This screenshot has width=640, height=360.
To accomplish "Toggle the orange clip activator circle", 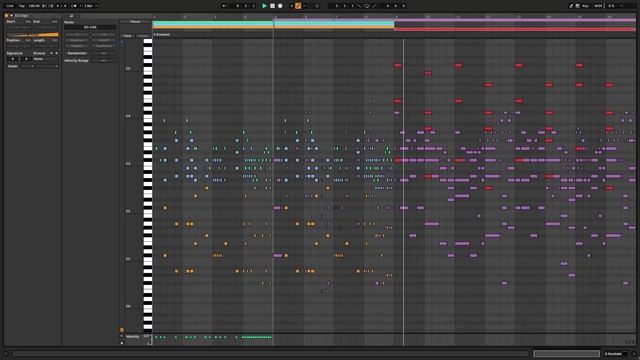I will 7,16.
